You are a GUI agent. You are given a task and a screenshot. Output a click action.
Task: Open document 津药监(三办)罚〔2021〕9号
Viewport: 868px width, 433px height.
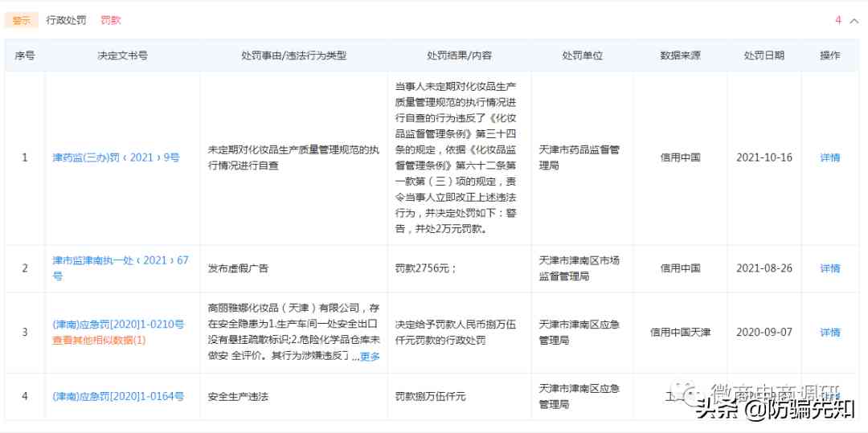116,157
